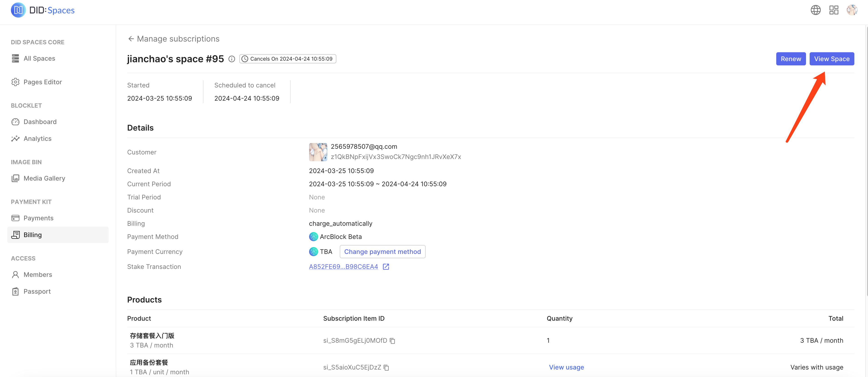This screenshot has height=377, width=868.
Task: Copy subscription item ID si_S8mG5gELj0MOfD
Action: click(x=392, y=341)
